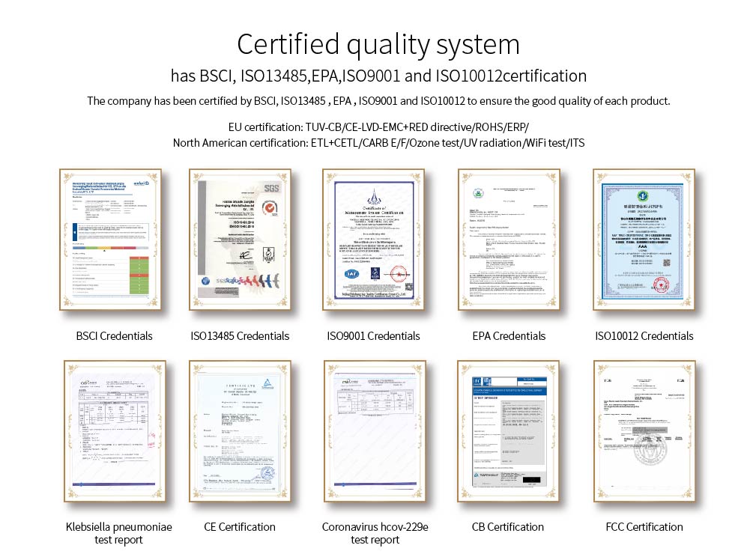The image size is (750, 560).
Task: View the ISO9001 certificate image
Action: pos(374,240)
